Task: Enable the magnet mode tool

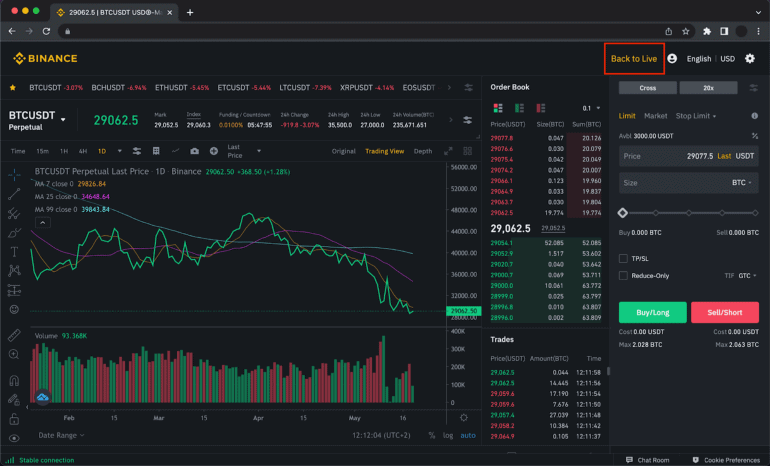Action: [x=14, y=381]
